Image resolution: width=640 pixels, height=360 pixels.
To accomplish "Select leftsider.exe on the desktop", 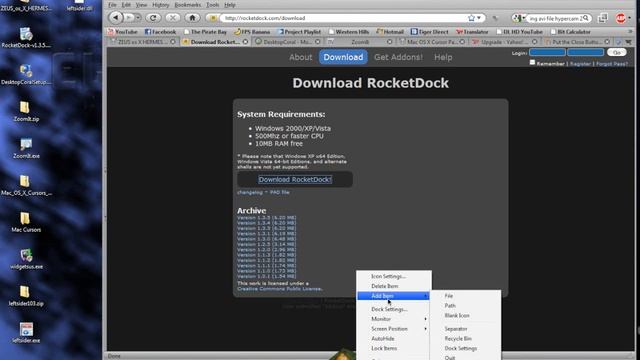I will 26,333.
